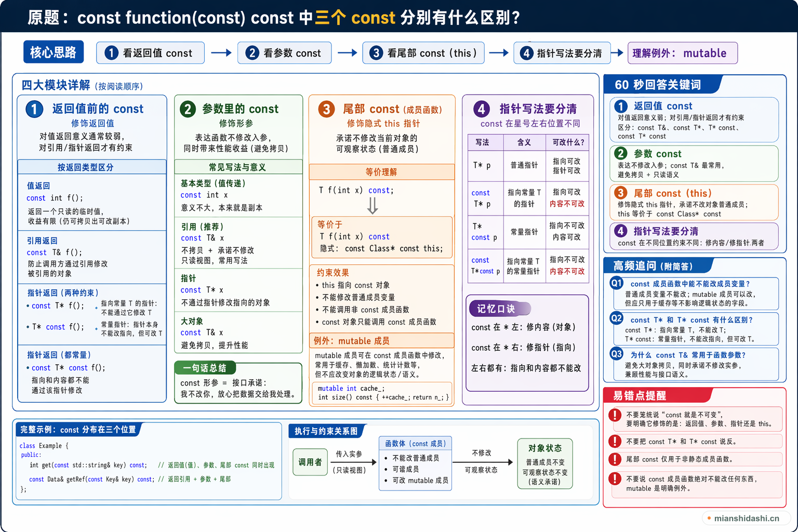Click the 约束效果 heading

tap(333, 273)
